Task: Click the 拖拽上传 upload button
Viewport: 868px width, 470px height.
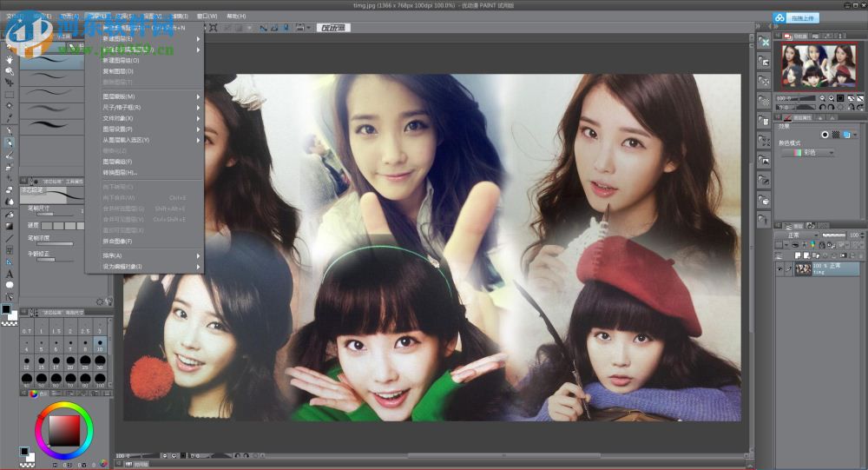Action: (x=803, y=17)
